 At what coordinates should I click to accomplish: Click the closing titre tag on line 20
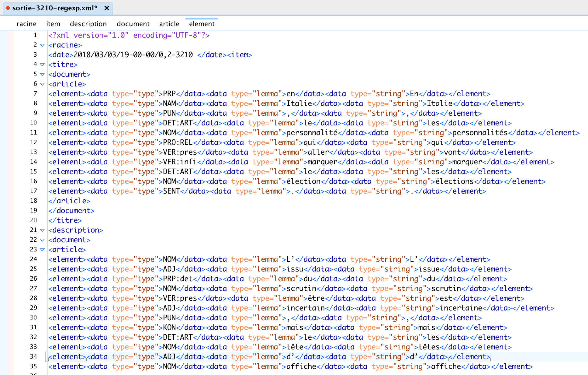pos(65,220)
